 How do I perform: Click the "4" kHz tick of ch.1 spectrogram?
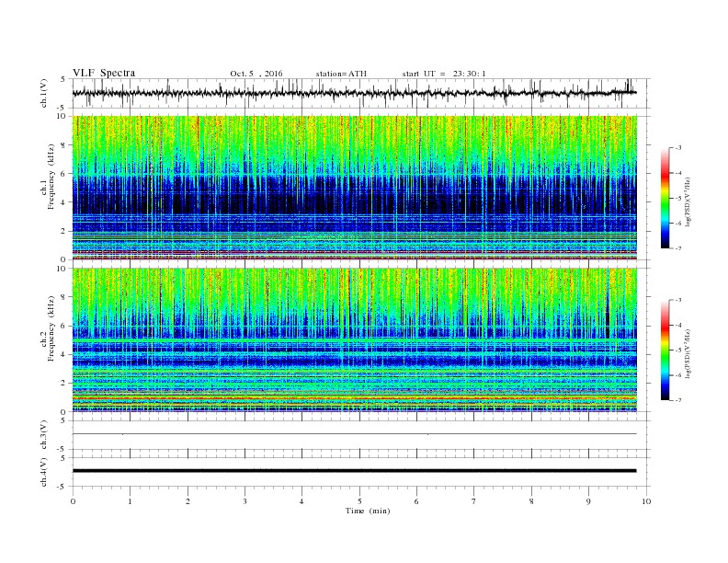tap(63, 202)
